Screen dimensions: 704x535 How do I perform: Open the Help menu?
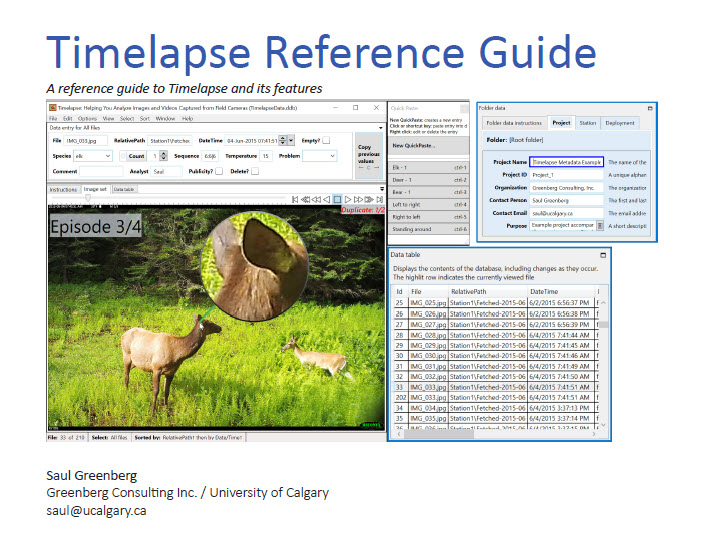[x=188, y=118]
